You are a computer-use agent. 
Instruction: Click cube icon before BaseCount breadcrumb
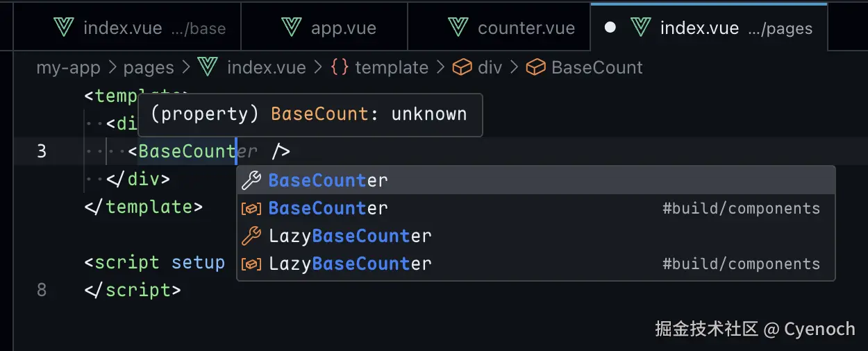pos(535,67)
